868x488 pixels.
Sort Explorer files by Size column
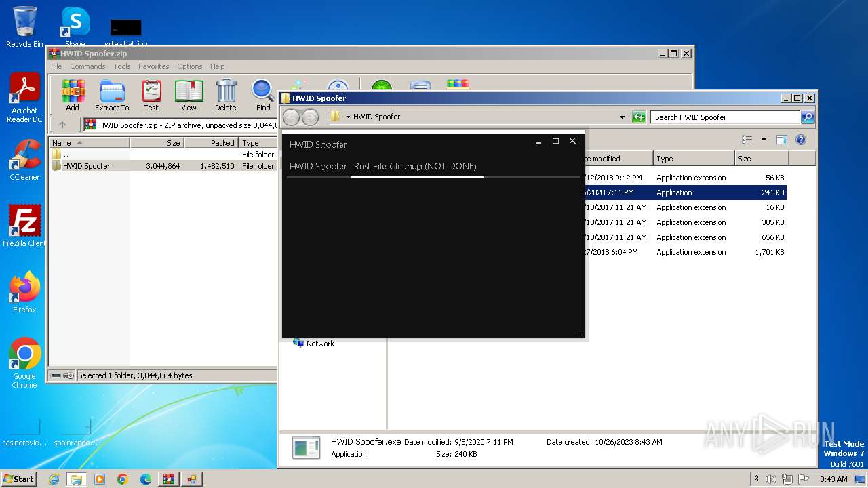coord(762,159)
